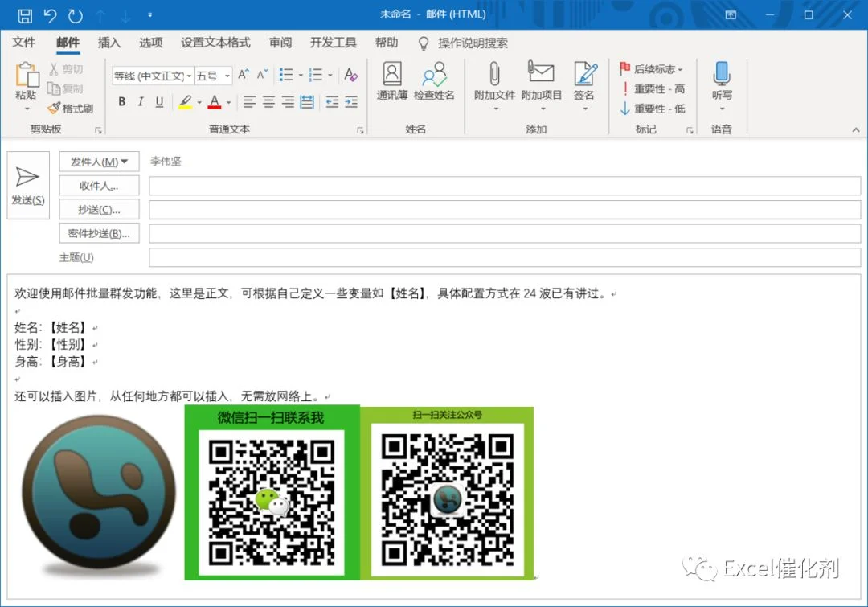Mark message 重要性 - 低

tap(652, 109)
